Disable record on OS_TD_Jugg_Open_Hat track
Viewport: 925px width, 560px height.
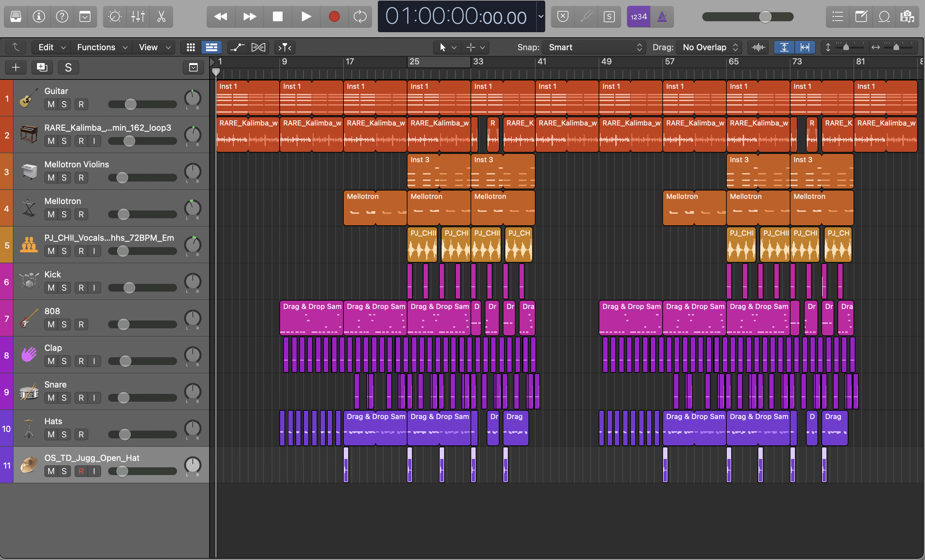coord(81,471)
